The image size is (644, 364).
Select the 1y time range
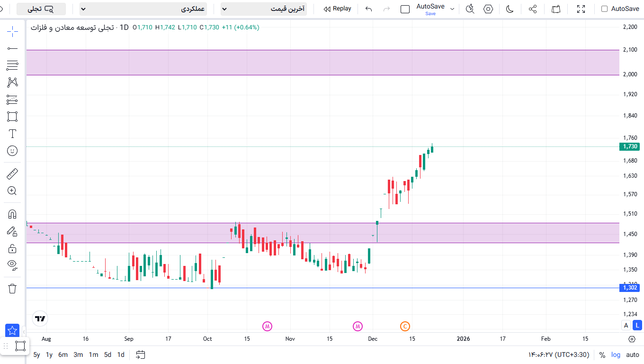(49, 355)
